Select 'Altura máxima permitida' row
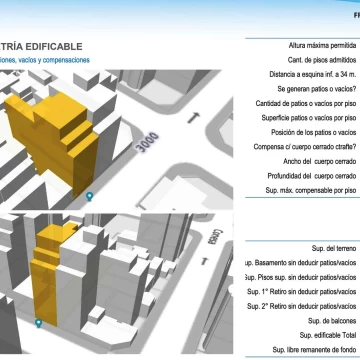This screenshot has height=360, width=360. (322, 46)
